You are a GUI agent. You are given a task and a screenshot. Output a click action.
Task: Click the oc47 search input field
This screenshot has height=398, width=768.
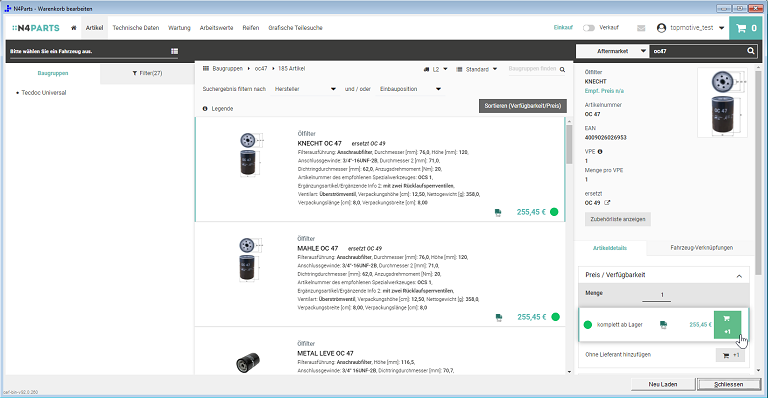(x=698, y=51)
